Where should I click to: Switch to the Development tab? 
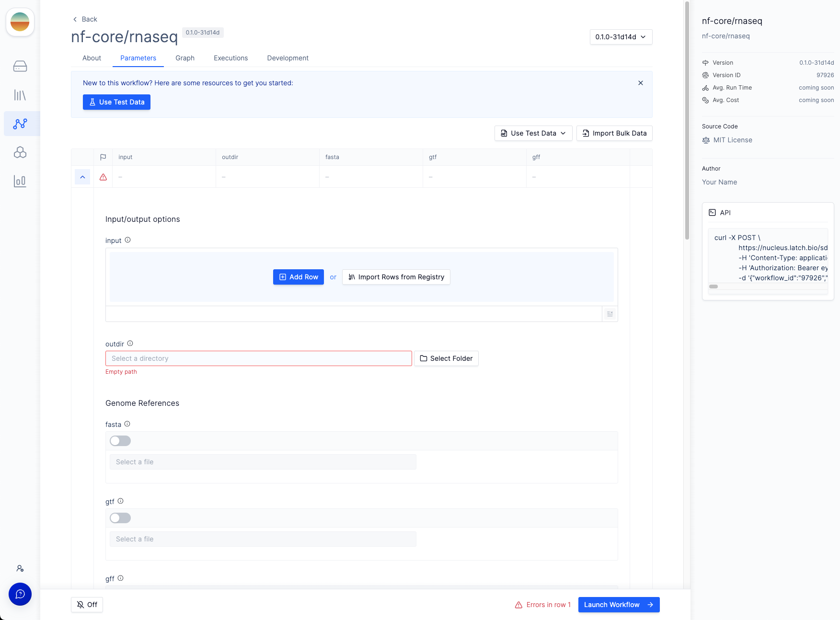tap(288, 58)
